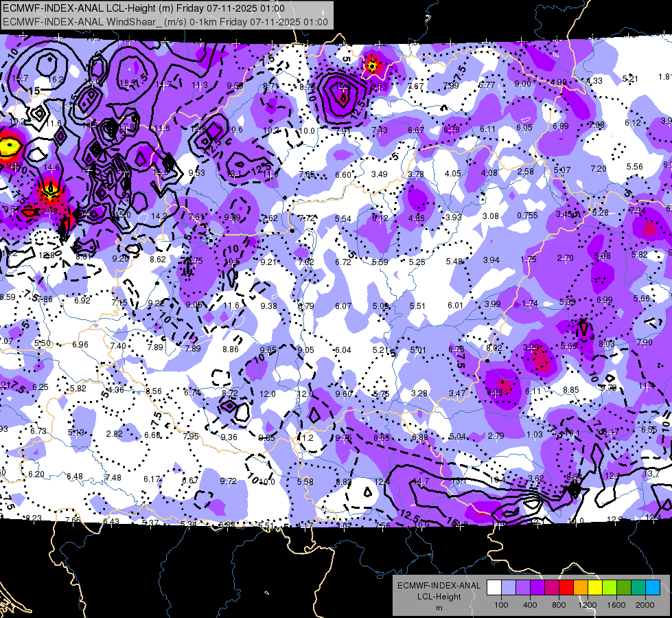
Task: Click the map value 7.20
Action: [x=599, y=168]
